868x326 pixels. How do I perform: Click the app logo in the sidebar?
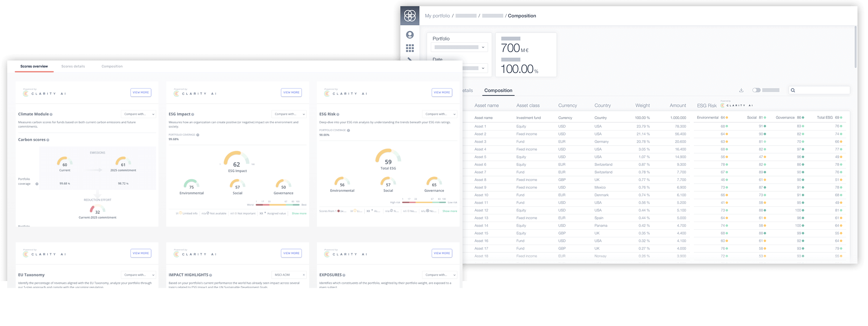pyautogui.click(x=410, y=16)
